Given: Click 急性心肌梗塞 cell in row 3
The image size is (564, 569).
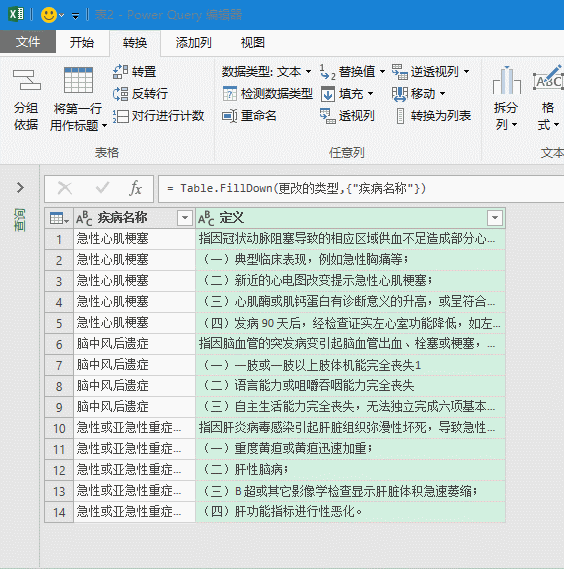Looking at the screenshot, I should (x=134, y=281).
